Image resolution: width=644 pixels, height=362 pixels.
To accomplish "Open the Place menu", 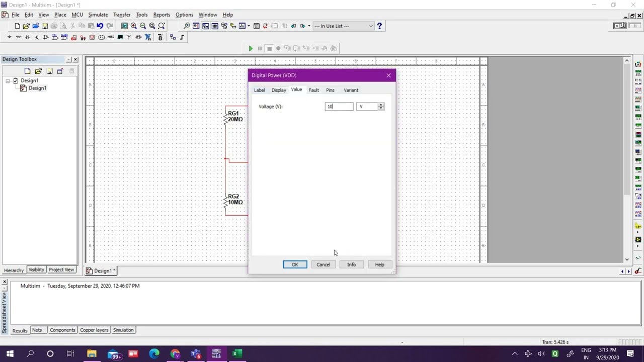I will (x=60, y=15).
